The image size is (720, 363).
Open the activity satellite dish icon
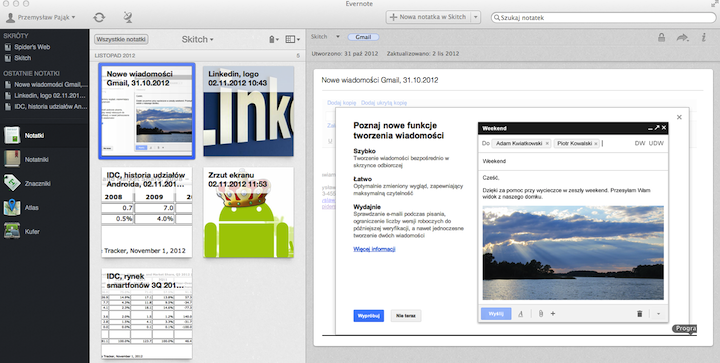click(x=128, y=17)
